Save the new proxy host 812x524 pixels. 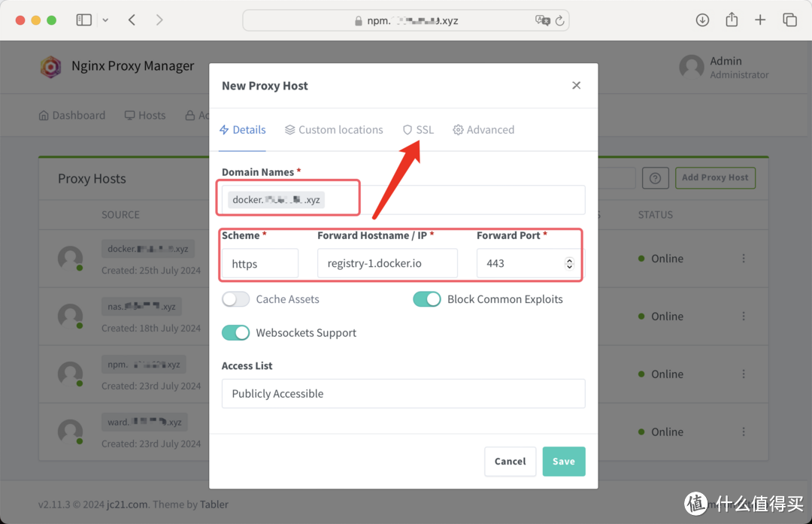(563, 462)
